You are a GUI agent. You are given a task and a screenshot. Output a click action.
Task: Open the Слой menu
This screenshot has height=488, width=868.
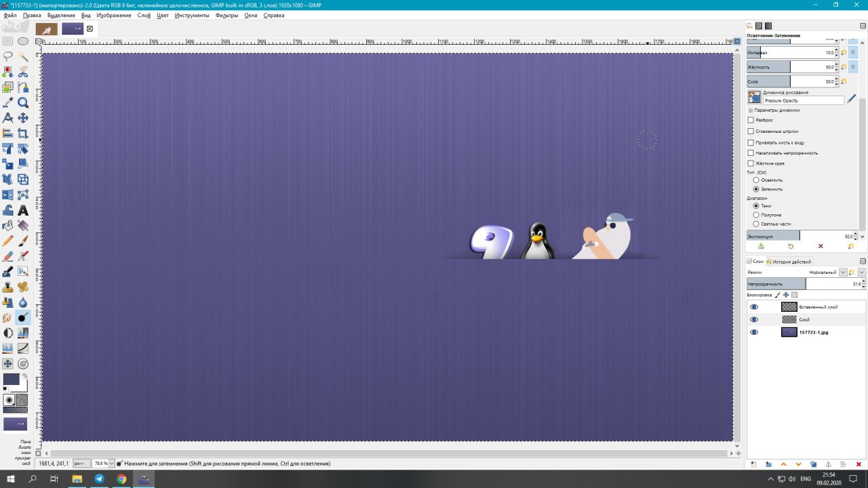tap(144, 15)
